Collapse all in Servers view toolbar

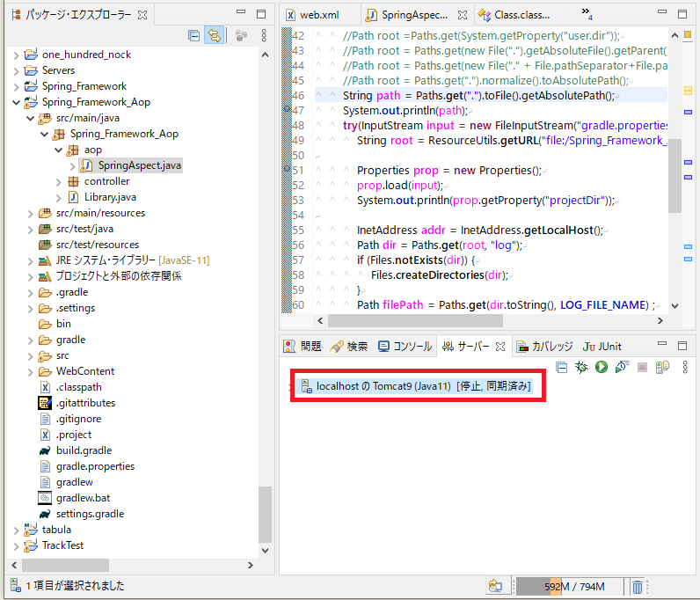[x=562, y=367]
